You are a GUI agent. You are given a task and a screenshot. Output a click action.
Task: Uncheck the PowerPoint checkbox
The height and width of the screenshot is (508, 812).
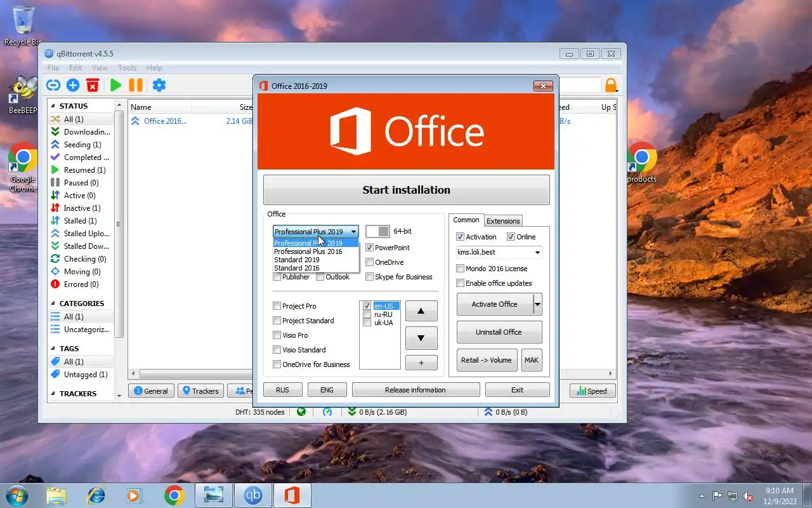370,248
